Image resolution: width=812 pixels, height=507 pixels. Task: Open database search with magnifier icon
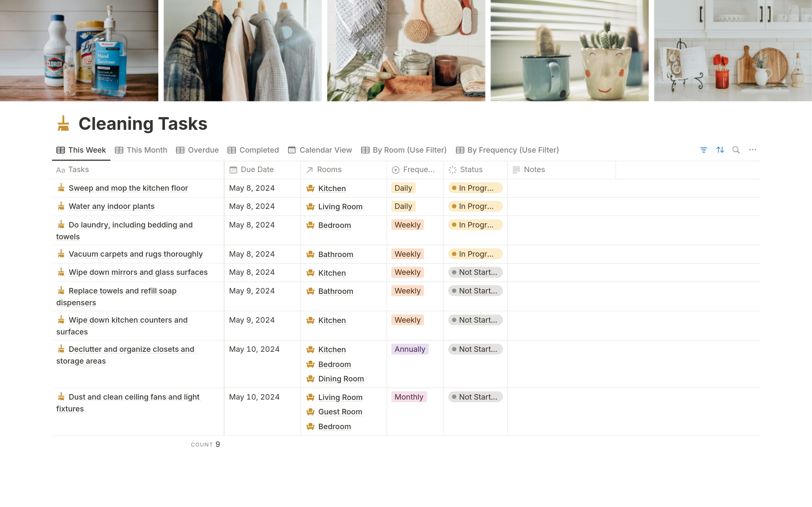click(736, 150)
